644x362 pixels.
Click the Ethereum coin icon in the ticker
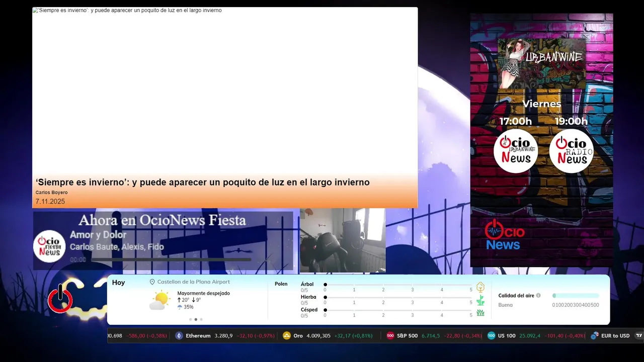(179, 336)
